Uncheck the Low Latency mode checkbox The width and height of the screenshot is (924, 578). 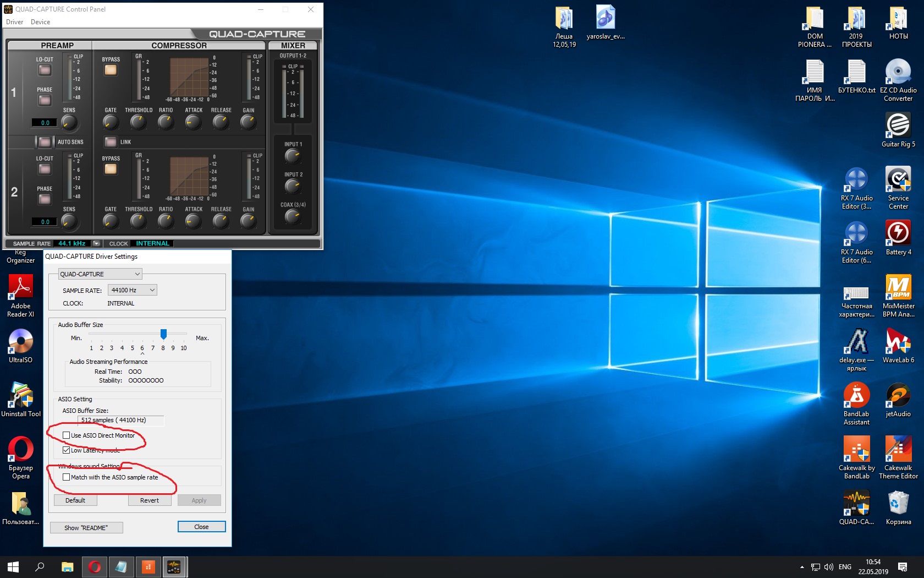click(67, 450)
